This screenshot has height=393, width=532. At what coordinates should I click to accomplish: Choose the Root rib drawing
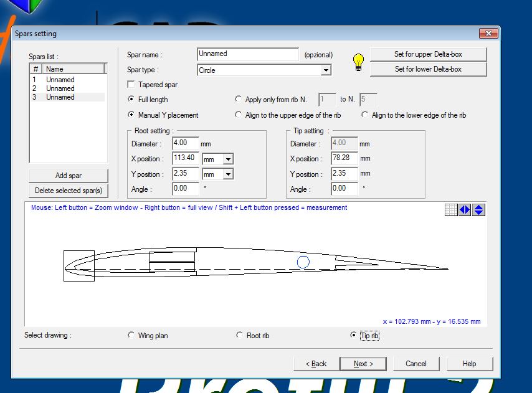(x=240, y=336)
